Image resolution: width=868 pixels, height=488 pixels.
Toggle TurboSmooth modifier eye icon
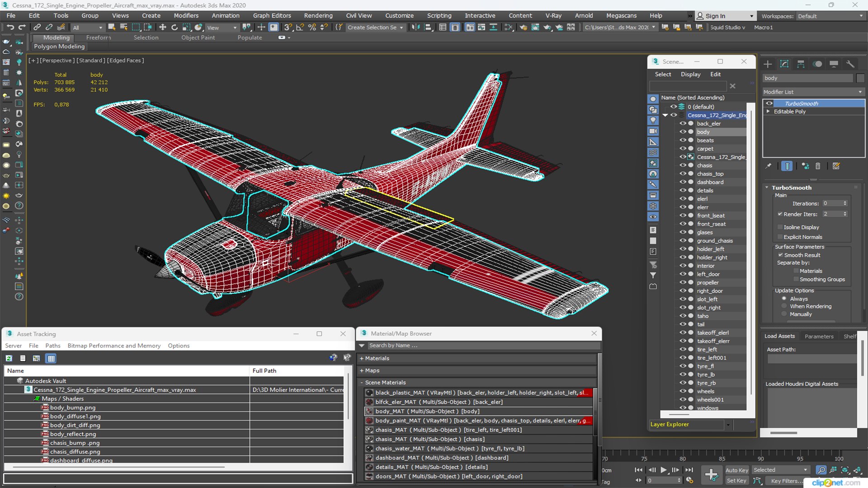769,103
